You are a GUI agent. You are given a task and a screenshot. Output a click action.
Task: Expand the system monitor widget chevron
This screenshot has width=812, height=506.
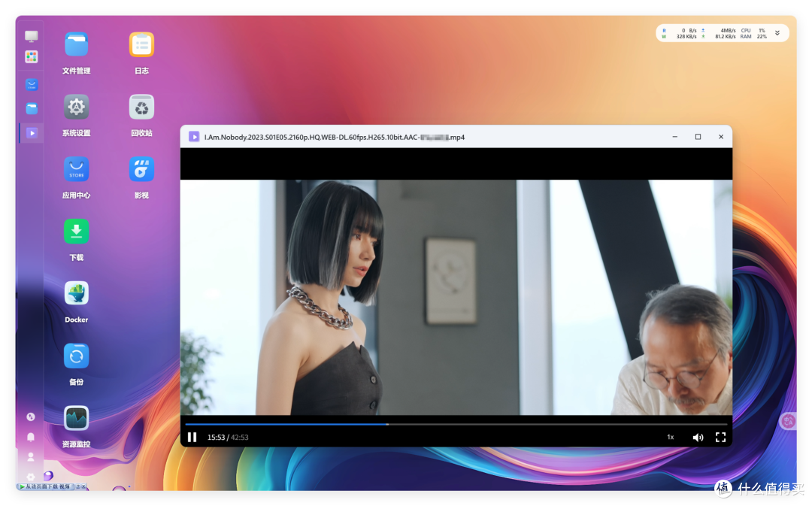tap(777, 33)
